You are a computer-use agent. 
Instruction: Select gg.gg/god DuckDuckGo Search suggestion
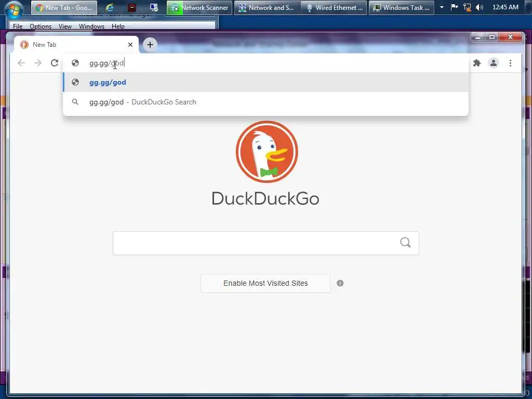pos(265,102)
